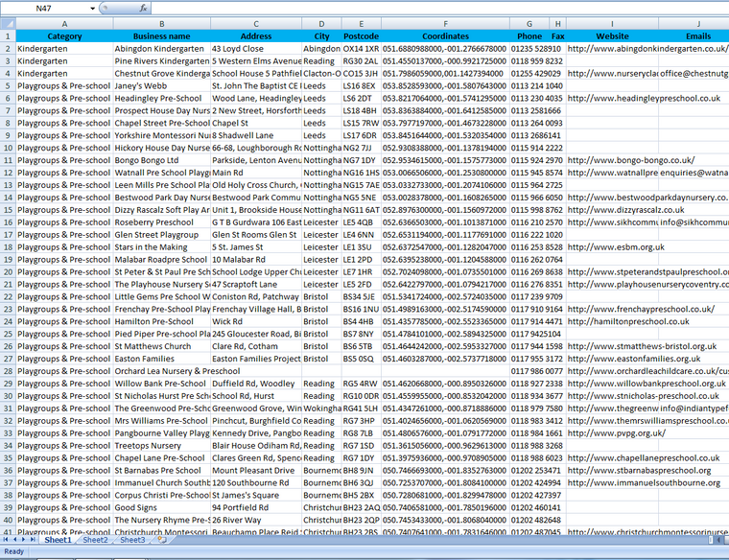This screenshot has height=560, width=729.
Task: Click the formula bar input area
Action: coord(440,8)
